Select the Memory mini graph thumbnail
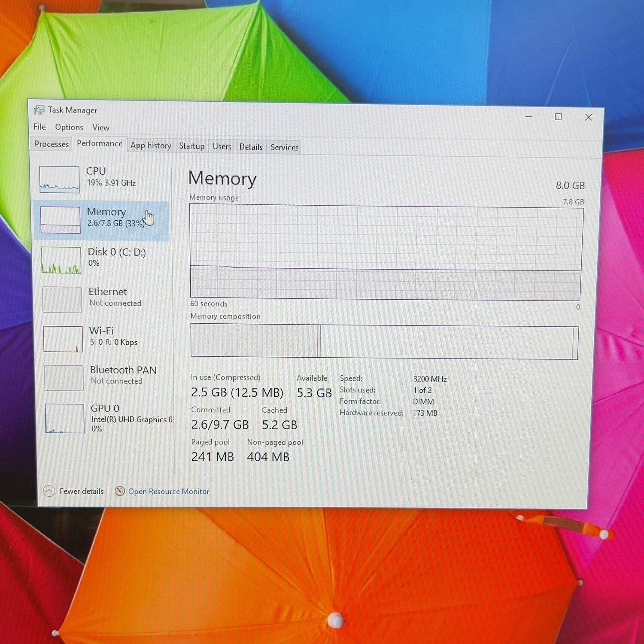The image size is (644, 644). pos(61,220)
